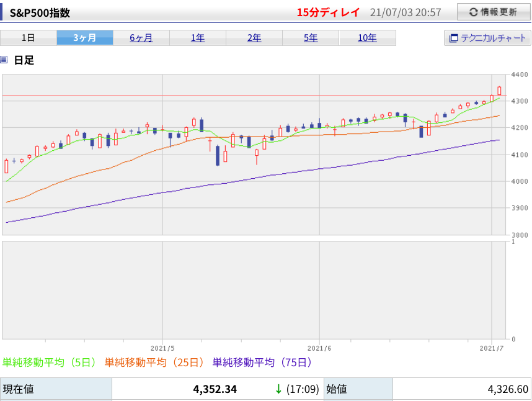Click the large blue candlestick dipping below 4100
532x401 pixels.
218,156
